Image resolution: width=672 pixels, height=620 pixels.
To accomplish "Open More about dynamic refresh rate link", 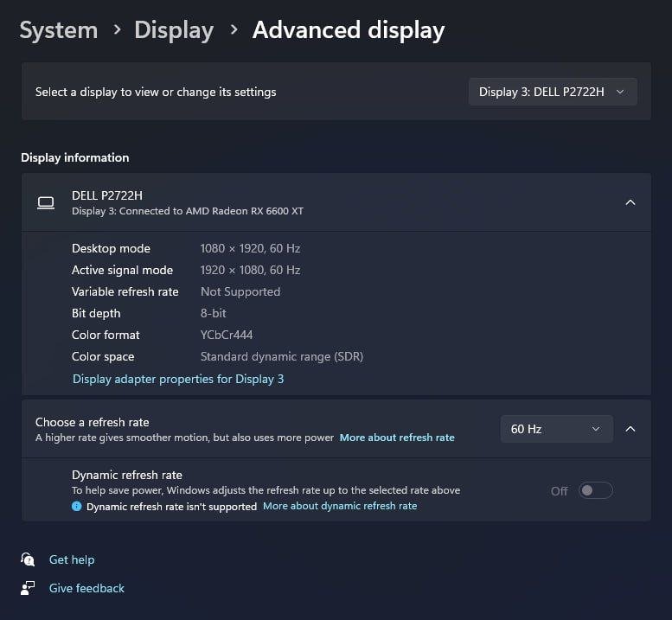I will [x=340, y=506].
